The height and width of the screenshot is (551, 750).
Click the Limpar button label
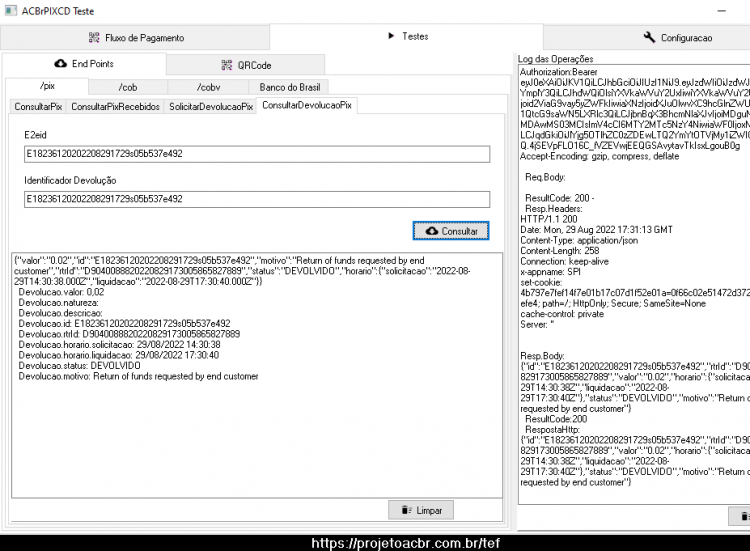tap(429, 510)
